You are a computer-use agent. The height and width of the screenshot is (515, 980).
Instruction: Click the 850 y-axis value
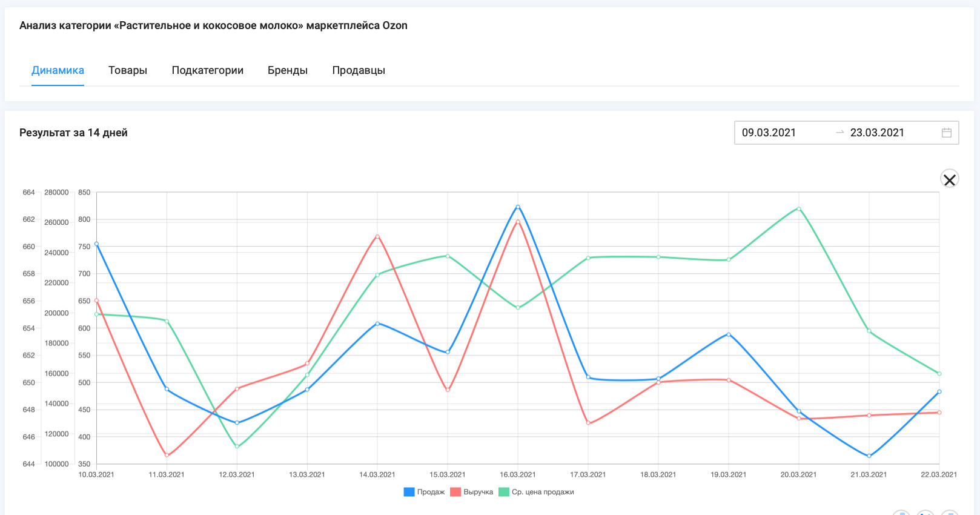[84, 192]
